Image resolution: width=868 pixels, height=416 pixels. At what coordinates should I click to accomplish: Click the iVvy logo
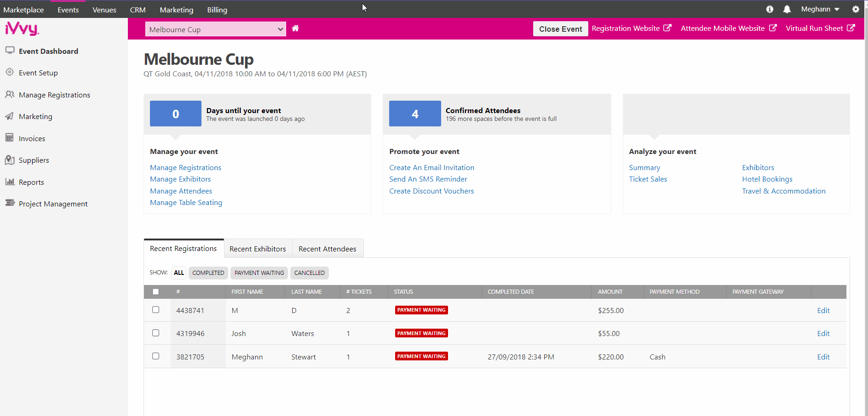[22, 29]
